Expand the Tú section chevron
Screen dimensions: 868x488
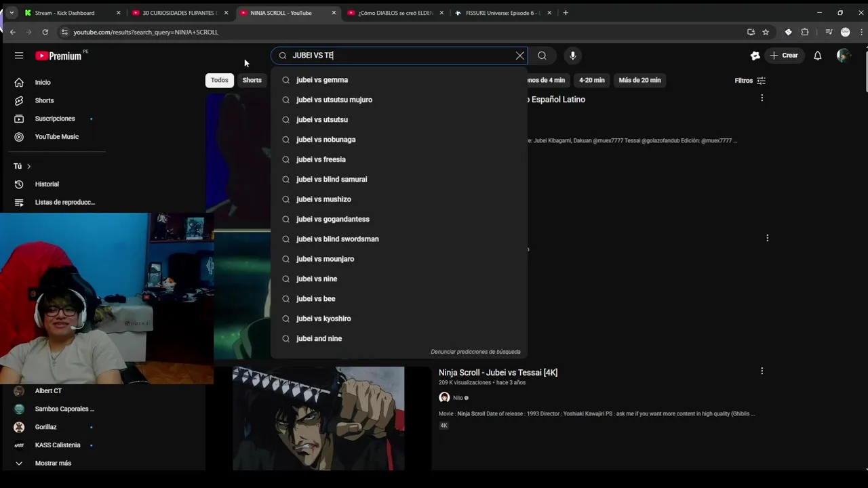tap(28, 166)
